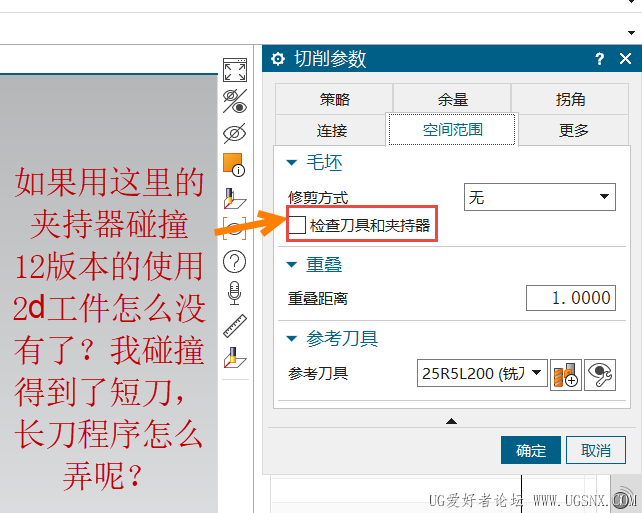Click the lower tool-on-plane icon
This screenshot has height=513, width=642.
click(x=235, y=357)
